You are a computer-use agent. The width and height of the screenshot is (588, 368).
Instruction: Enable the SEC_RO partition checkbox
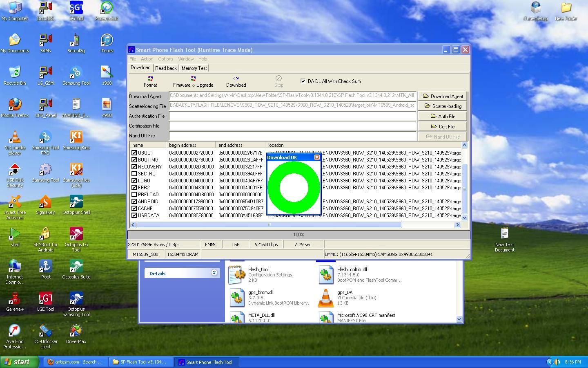pos(134,174)
